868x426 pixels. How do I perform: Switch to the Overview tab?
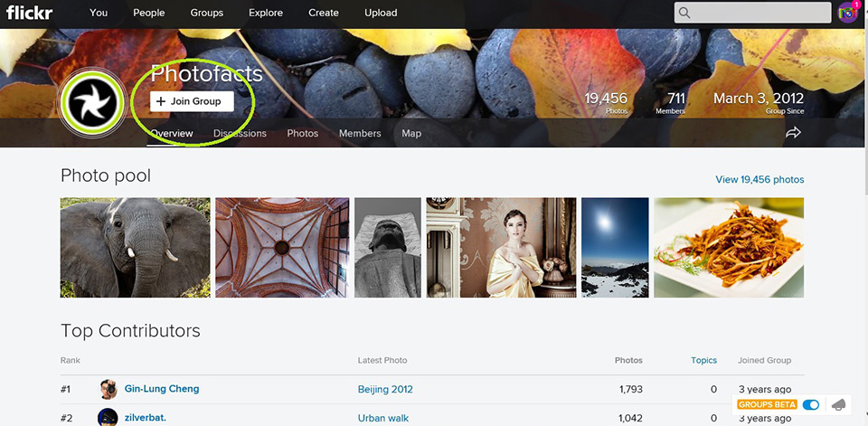click(x=172, y=134)
